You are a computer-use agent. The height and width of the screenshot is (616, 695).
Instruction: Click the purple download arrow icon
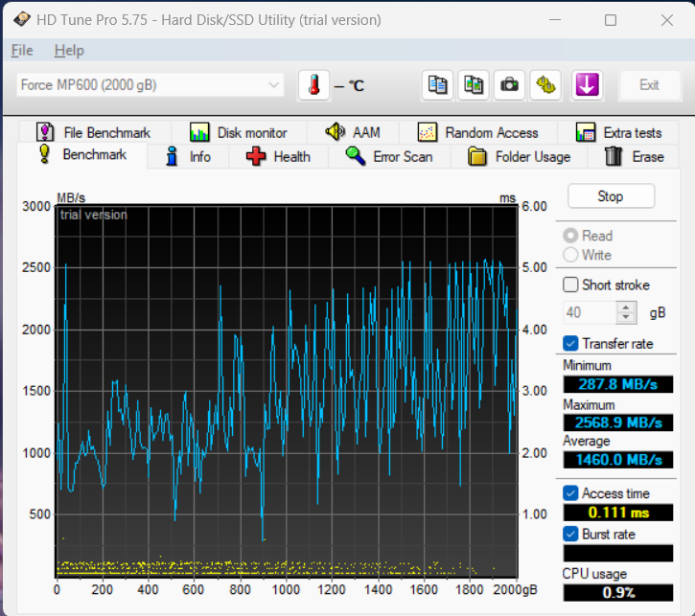[587, 84]
